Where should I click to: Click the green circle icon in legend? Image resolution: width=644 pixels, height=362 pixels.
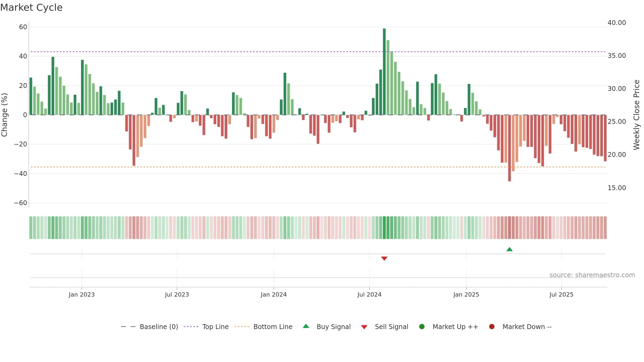(x=422, y=327)
